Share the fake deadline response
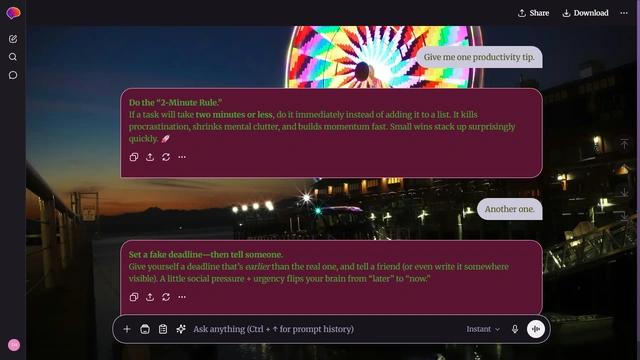 150,297
